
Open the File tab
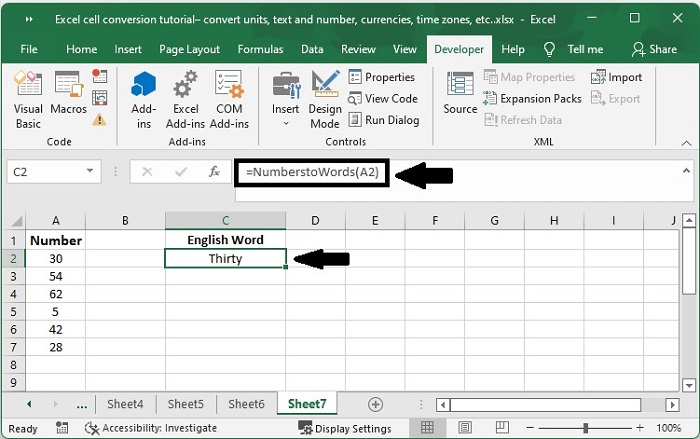(x=29, y=49)
